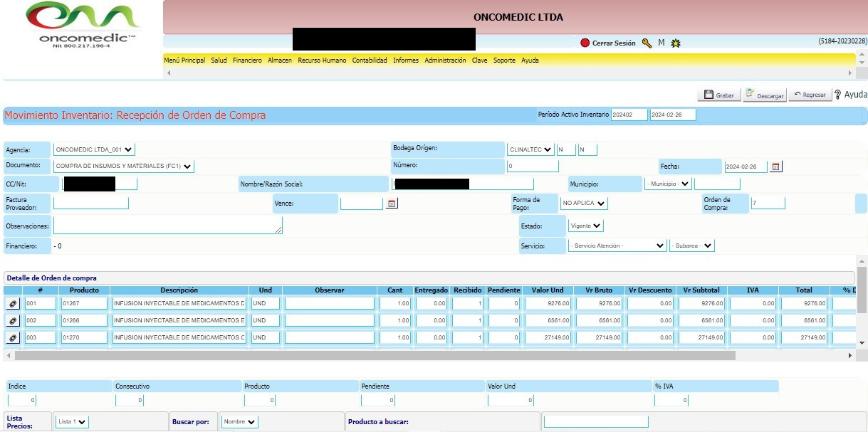Image resolution: width=868 pixels, height=432 pixels.
Task: Open the Almacen menu
Action: coord(280,60)
